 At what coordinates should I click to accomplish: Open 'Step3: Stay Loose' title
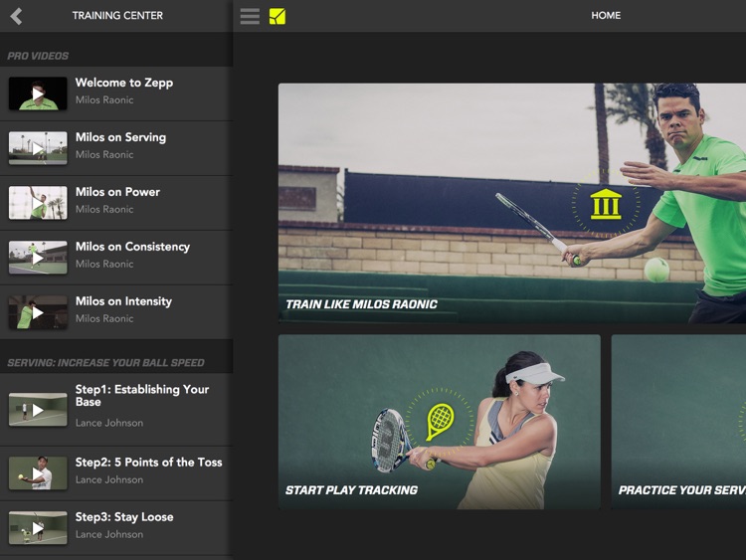124,517
